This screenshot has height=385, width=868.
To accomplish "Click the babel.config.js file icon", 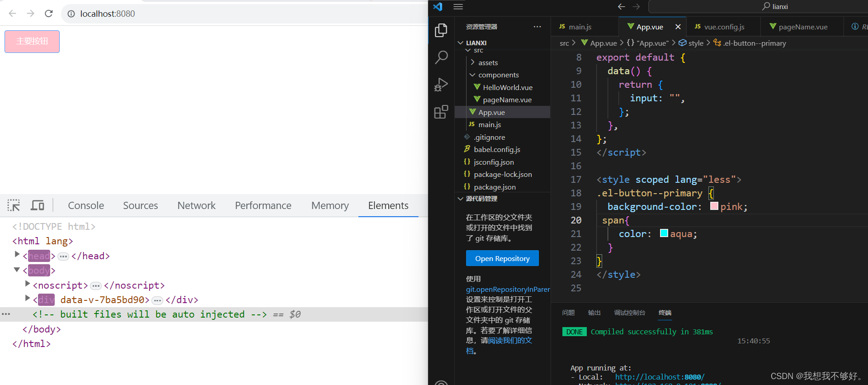I will point(467,149).
